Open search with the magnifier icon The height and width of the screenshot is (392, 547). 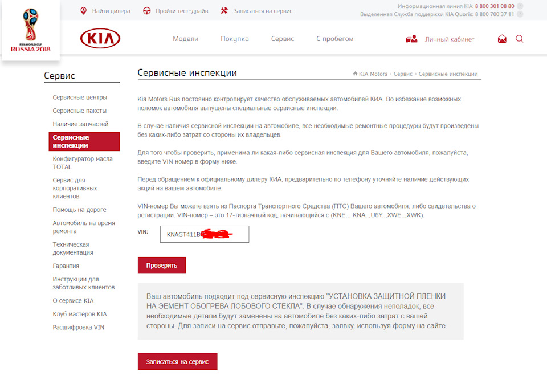[519, 39]
